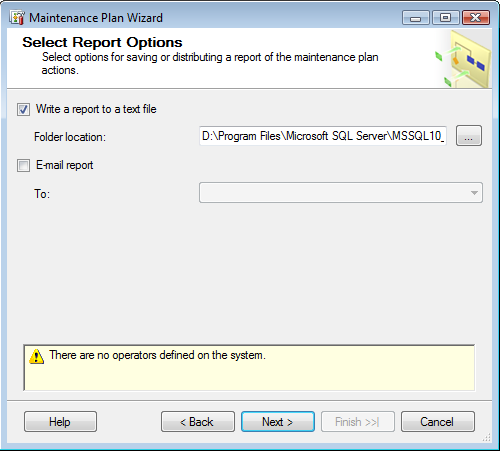500x451 pixels.
Task: Uncheck "Write a report to a text file"
Action: click(x=23, y=109)
